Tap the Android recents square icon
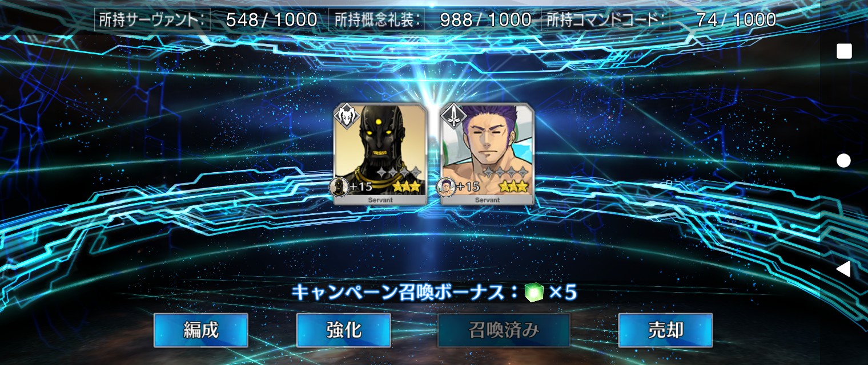The image size is (868, 365). [844, 51]
